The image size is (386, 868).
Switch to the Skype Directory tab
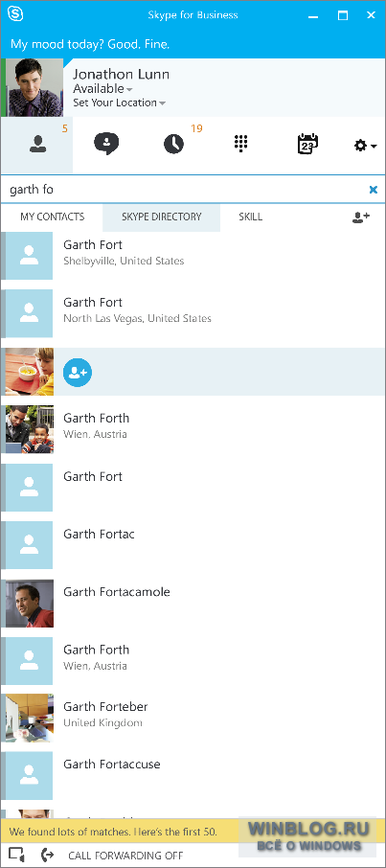click(x=162, y=217)
